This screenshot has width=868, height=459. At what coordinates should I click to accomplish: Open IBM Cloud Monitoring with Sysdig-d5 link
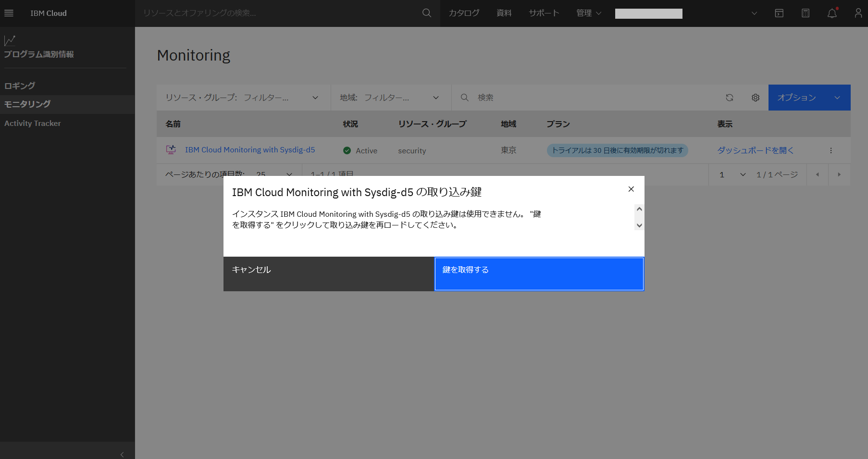(250, 150)
